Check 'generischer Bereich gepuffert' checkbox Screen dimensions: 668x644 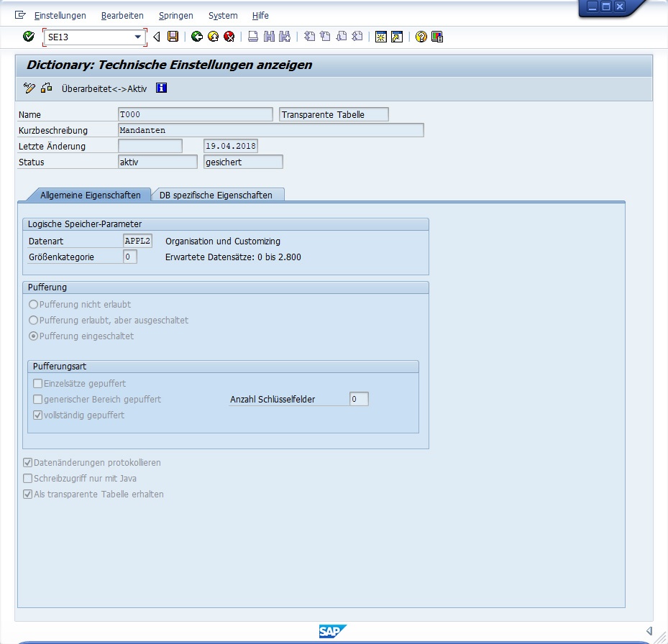pyautogui.click(x=38, y=400)
